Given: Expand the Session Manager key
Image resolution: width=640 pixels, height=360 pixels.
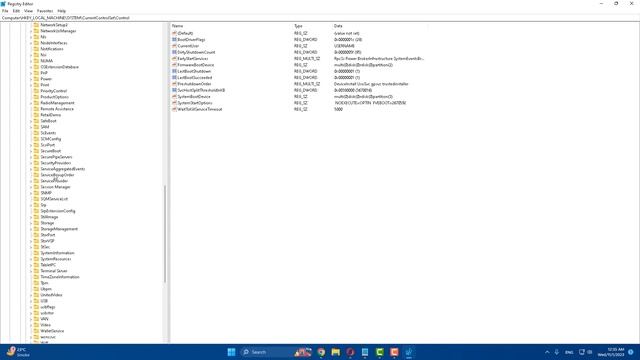Looking at the screenshot, I should pos(31,187).
